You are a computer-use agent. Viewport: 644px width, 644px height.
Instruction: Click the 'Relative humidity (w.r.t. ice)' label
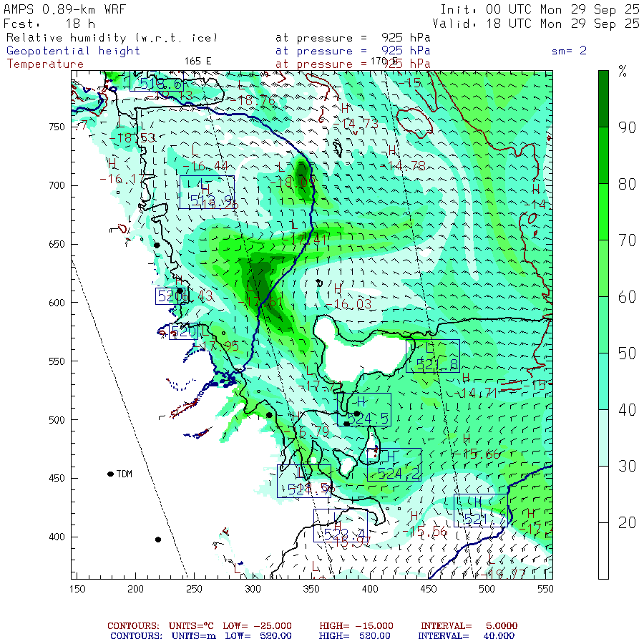point(112,38)
